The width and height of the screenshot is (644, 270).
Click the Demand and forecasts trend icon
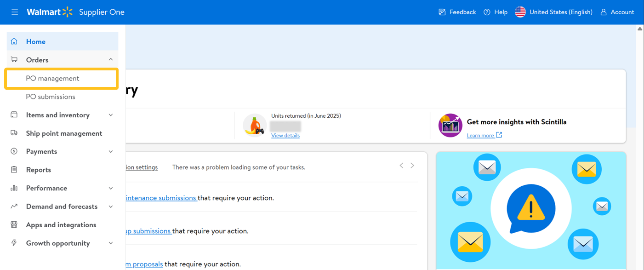click(x=14, y=207)
